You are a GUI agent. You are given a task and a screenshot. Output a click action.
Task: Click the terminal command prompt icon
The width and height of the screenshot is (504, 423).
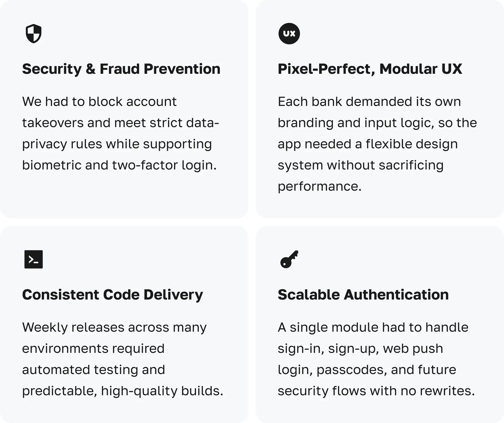[34, 259]
